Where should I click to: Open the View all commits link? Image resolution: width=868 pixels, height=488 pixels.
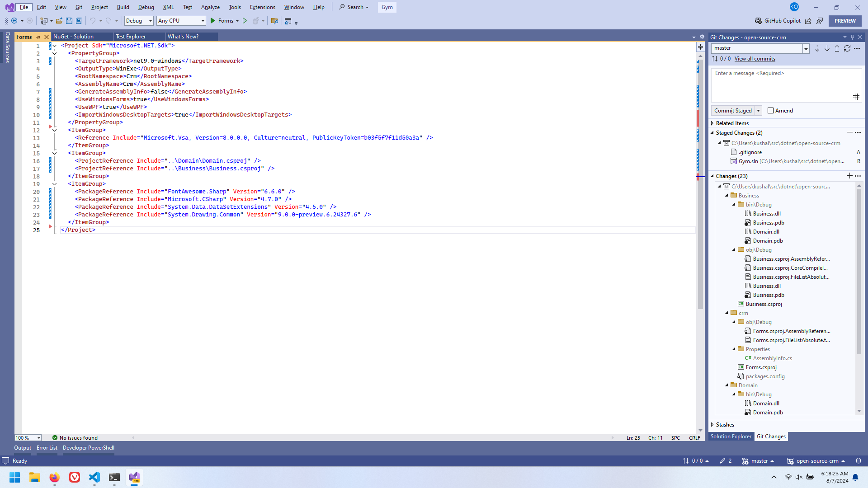pyautogui.click(x=755, y=59)
